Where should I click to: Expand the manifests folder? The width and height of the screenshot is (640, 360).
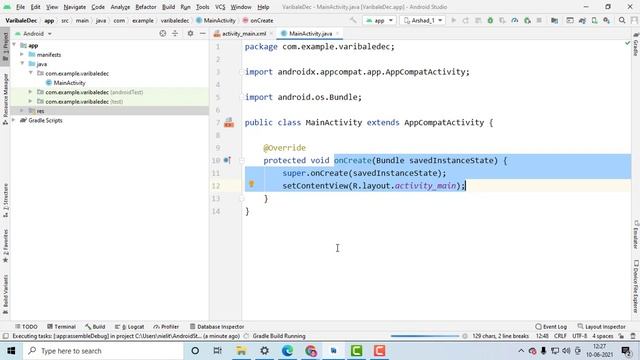point(22,54)
